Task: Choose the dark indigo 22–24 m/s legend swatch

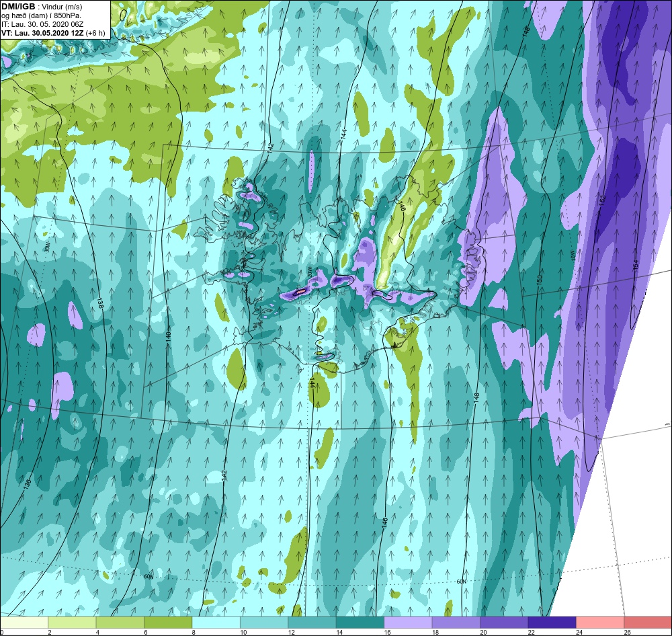Action: 552,622
